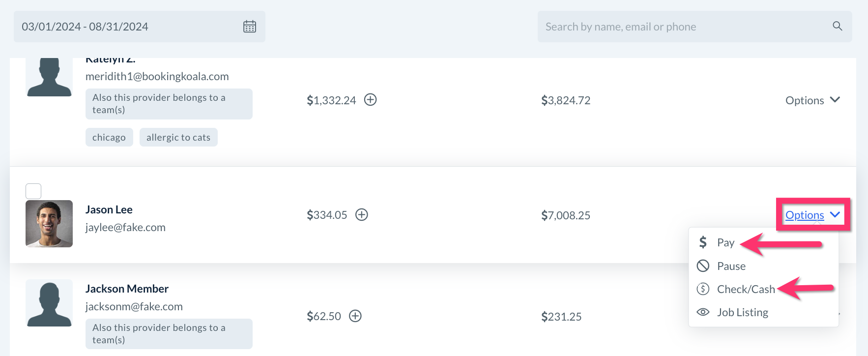The image size is (868, 356).
Task: Select Pay from the options menu
Action: [x=725, y=242]
